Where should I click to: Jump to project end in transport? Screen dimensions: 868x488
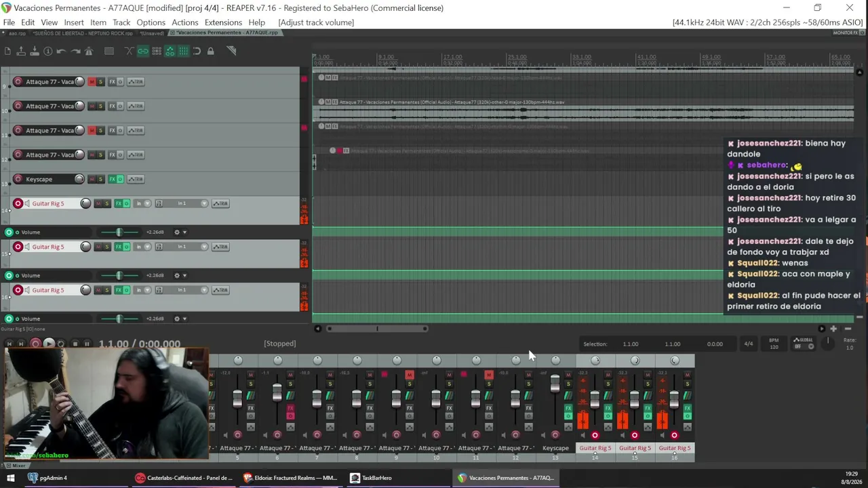pyautogui.click(x=22, y=344)
